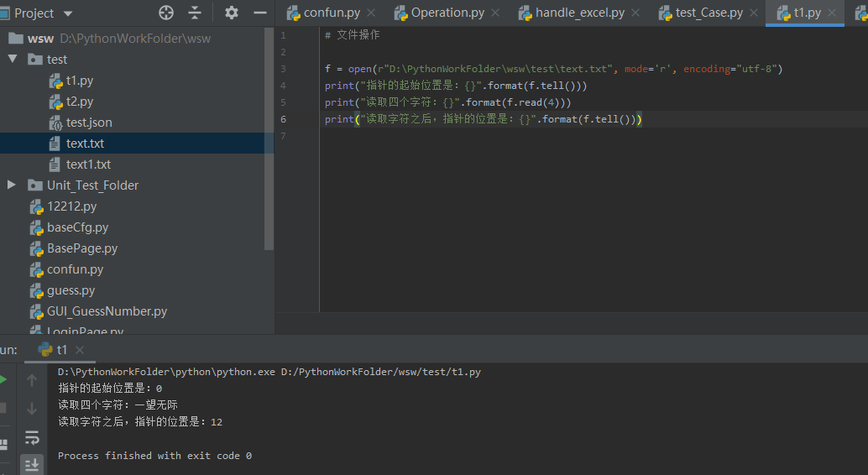This screenshot has width=868, height=475.
Task: Open guess.py file
Action: 71,290
